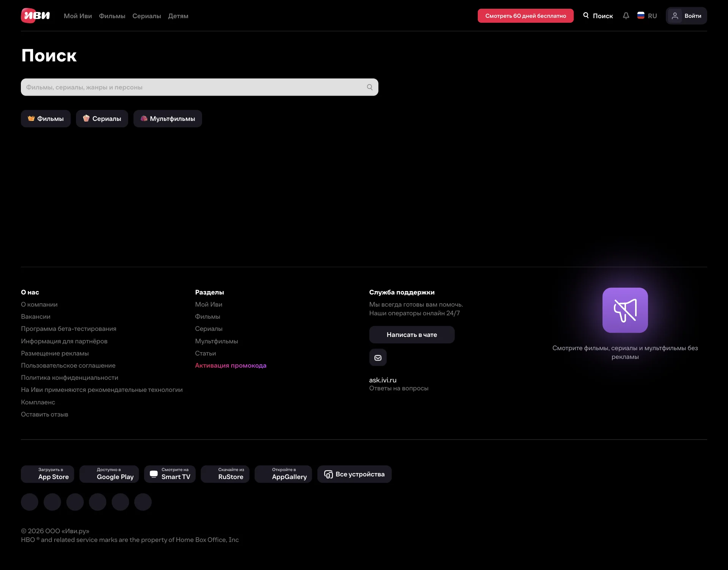Go to the Детям section
728x570 pixels.
coord(178,16)
